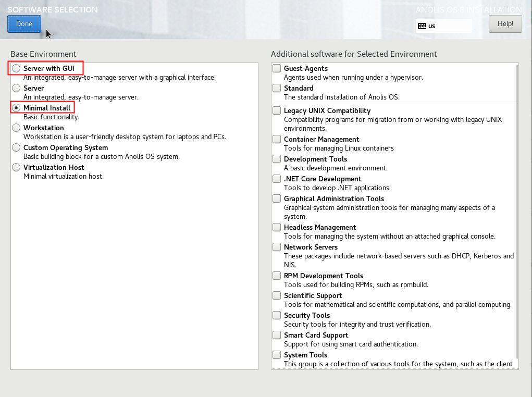Click the additional software list scrollbar
The image size is (532, 397).
(x=517, y=212)
